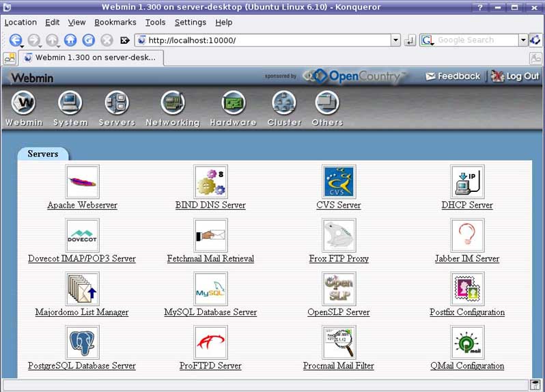Follow the Apache Webserver text link
The width and height of the screenshot is (545, 392).
point(82,205)
